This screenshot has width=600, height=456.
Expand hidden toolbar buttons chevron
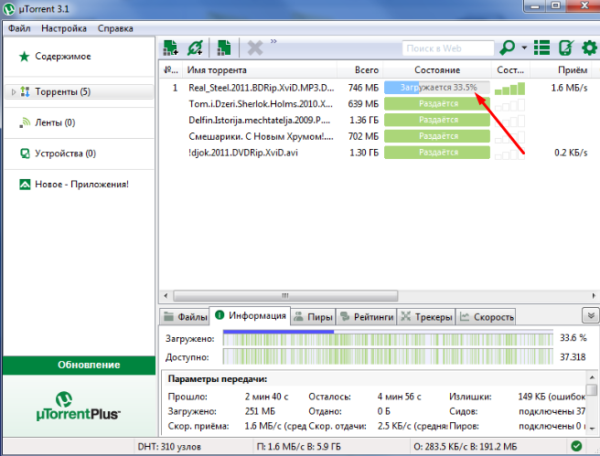(x=273, y=41)
